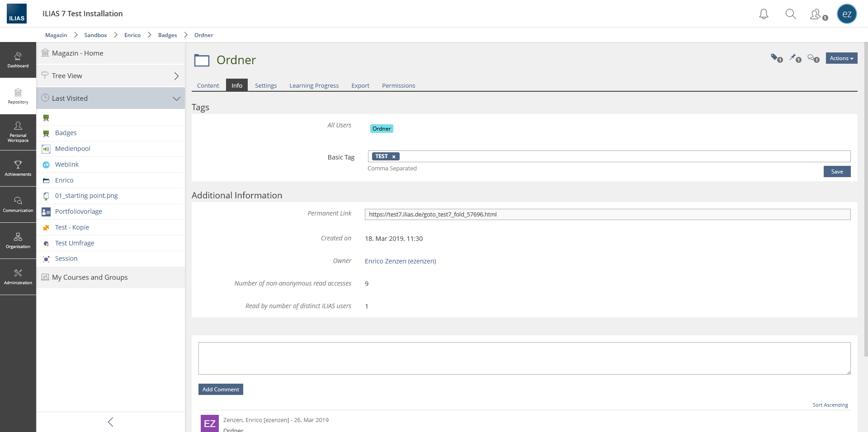
Task: Click the tags icon in the header
Action: point(776,58)
